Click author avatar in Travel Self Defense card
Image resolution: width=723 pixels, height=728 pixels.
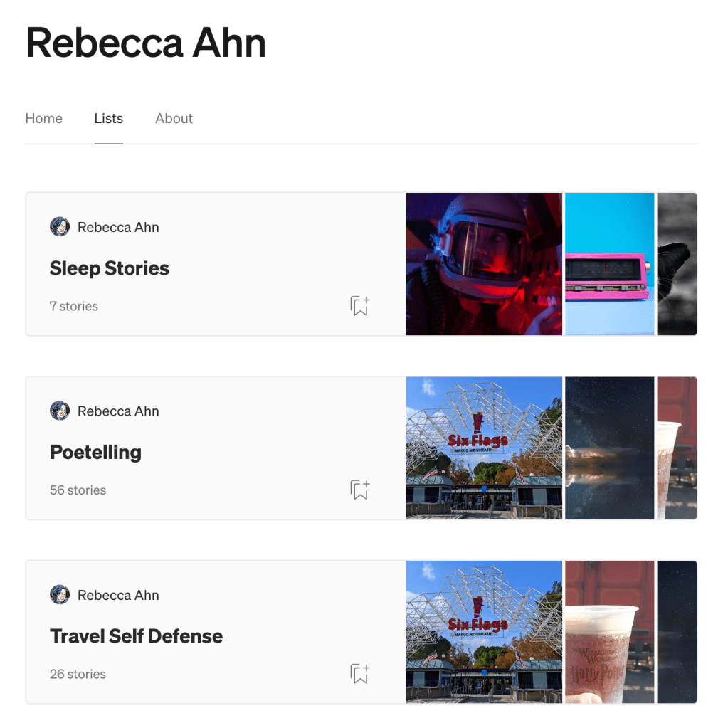point(60,595)
